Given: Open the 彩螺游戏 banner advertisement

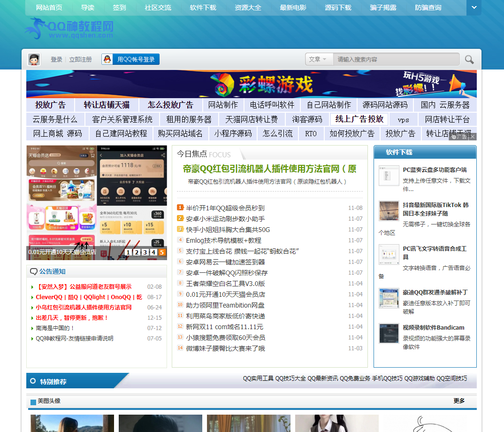Looking at the screenshot, I should click(x=251, y=84).
